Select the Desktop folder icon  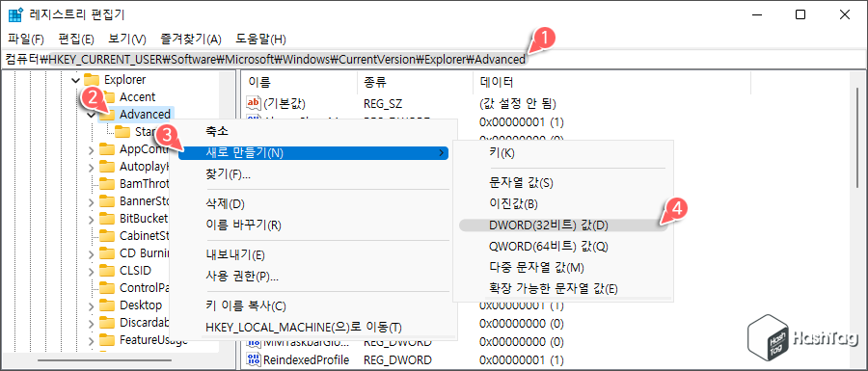107,305
